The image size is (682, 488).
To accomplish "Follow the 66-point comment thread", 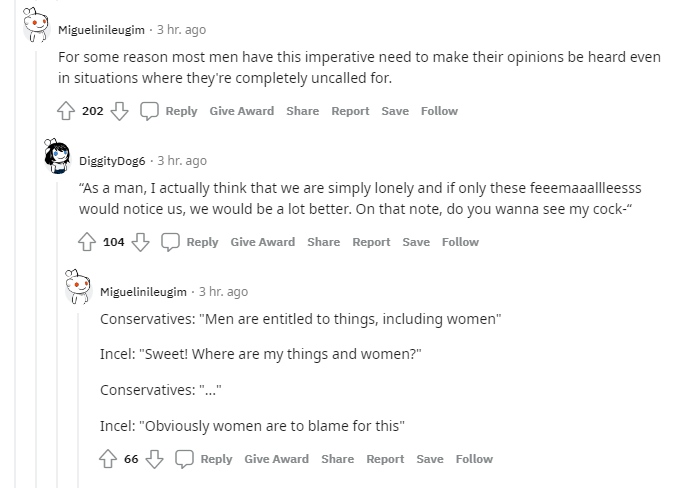I will (474, 459).
